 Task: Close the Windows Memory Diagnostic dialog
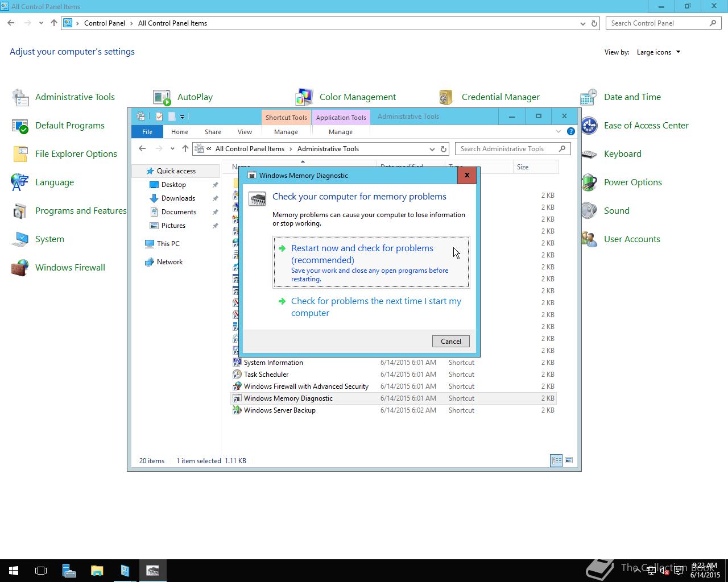tap(467, 175)
